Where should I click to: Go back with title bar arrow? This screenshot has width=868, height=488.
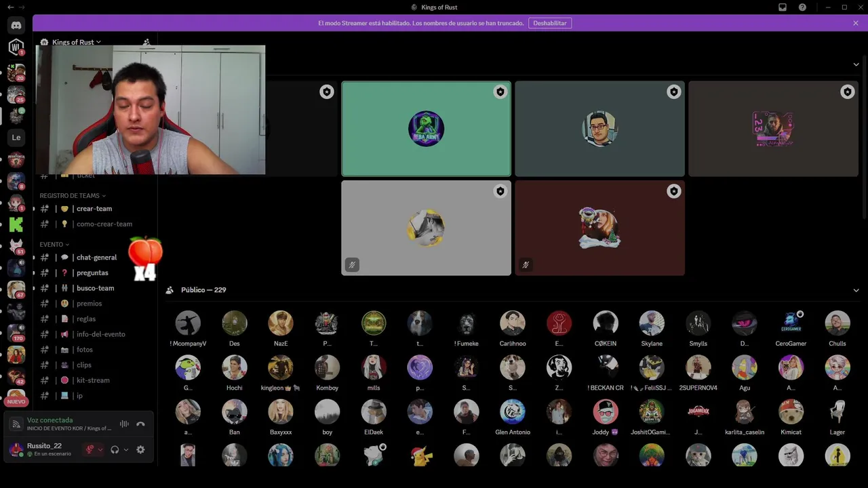pos(10,7)
